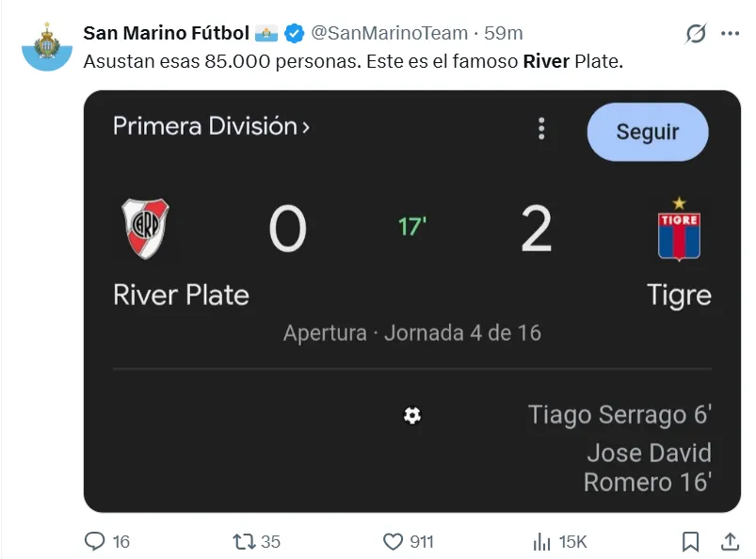
Task: Click the Tigre club crest
Action: tap(679, 229)
